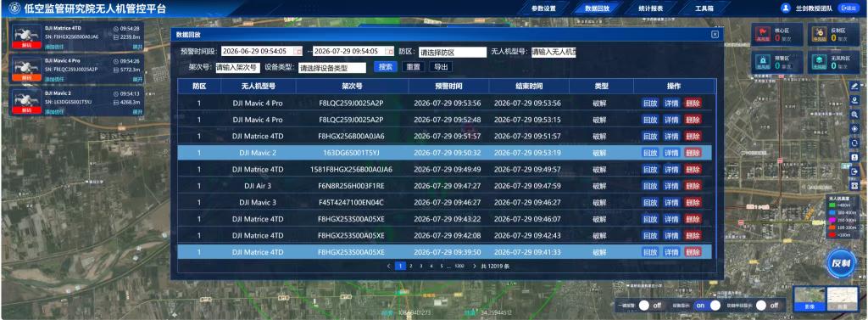Click the 架次号 input field
868x320 pixels.
237,68
